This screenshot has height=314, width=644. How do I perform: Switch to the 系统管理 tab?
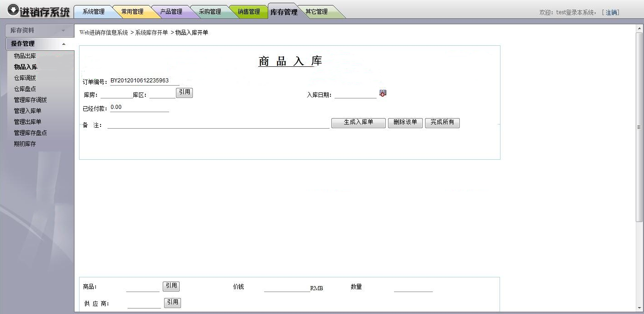93,12
